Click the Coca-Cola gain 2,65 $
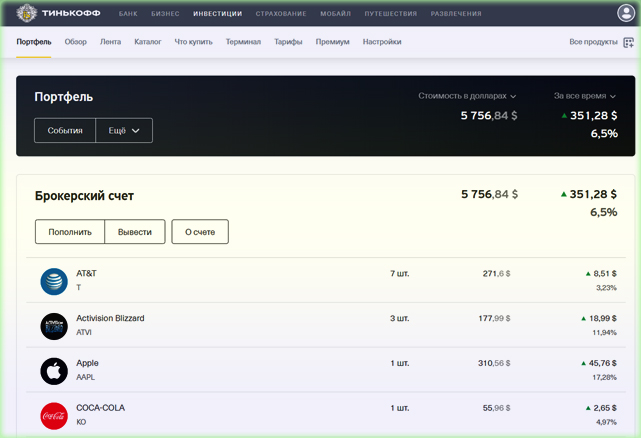The height and width of the screenshot is (438, 641). tap(601, 408)
